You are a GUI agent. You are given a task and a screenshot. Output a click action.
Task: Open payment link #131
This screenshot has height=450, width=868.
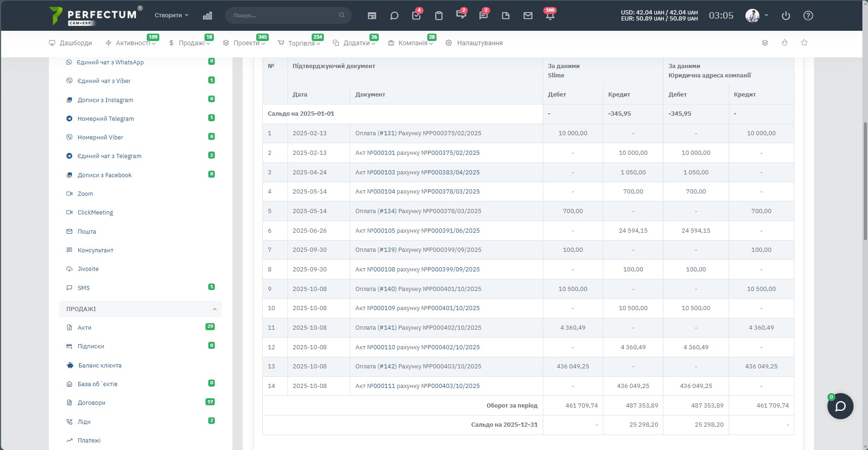click(x=387, y=133)
